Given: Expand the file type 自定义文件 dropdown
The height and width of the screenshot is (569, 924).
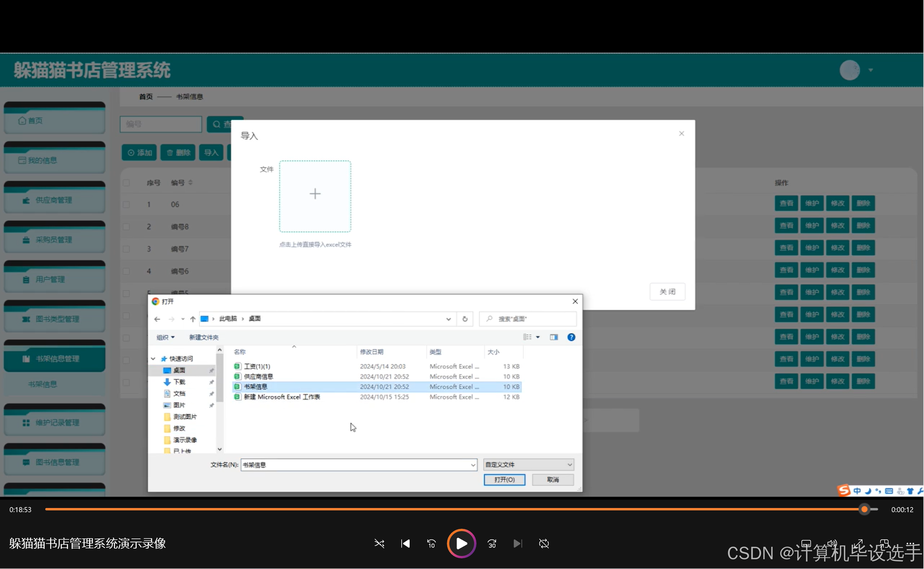Looking at the screenshot, I should [528, 464].
